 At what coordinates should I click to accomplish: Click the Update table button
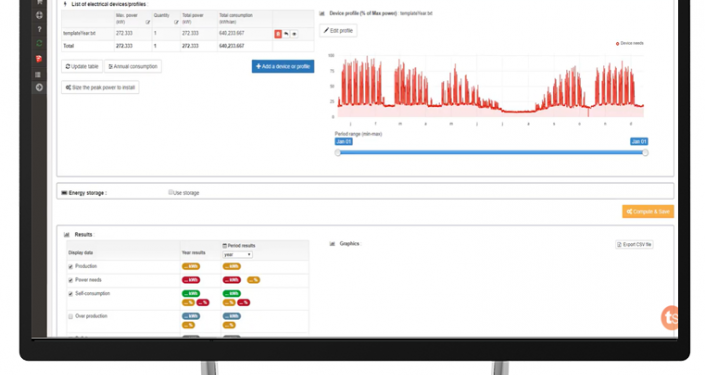[82, 67]
